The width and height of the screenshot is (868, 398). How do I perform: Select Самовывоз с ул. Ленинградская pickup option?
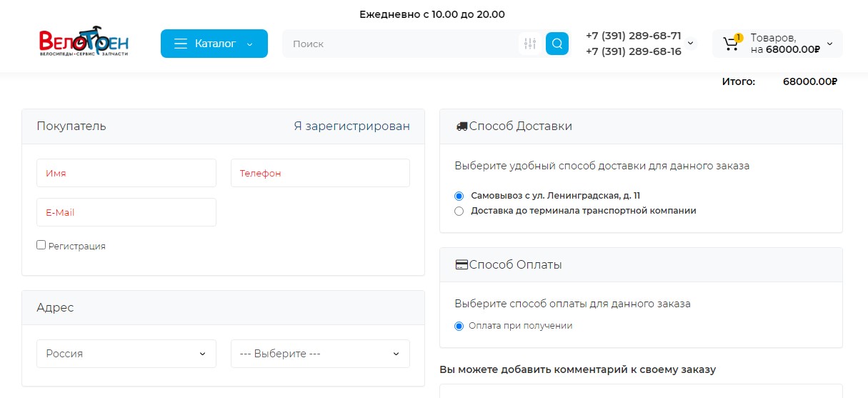click(459, 196)
